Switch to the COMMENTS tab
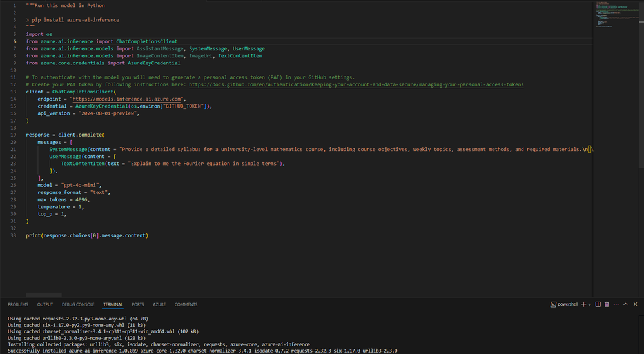This screenshot has height=354, width=644. (x=186, y=305)
